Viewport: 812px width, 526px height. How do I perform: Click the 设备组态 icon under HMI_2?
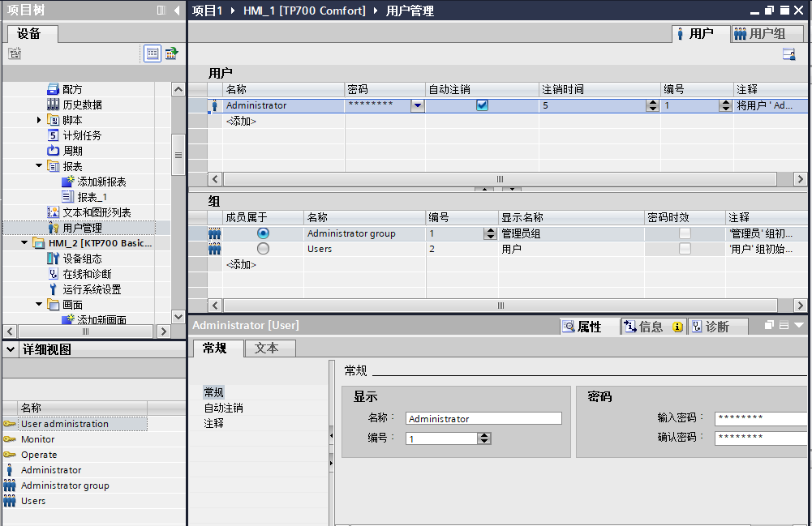coord(53,259)
